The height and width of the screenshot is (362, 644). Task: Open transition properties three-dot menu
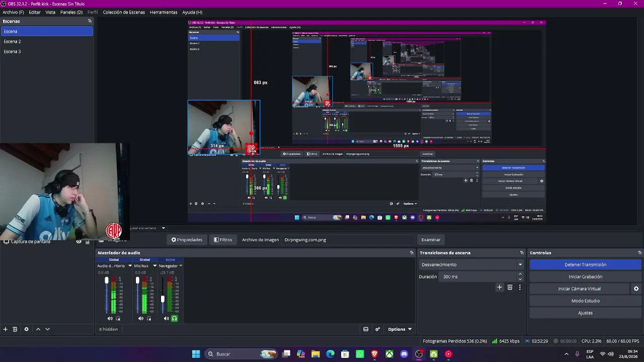[x=520, y=288]
